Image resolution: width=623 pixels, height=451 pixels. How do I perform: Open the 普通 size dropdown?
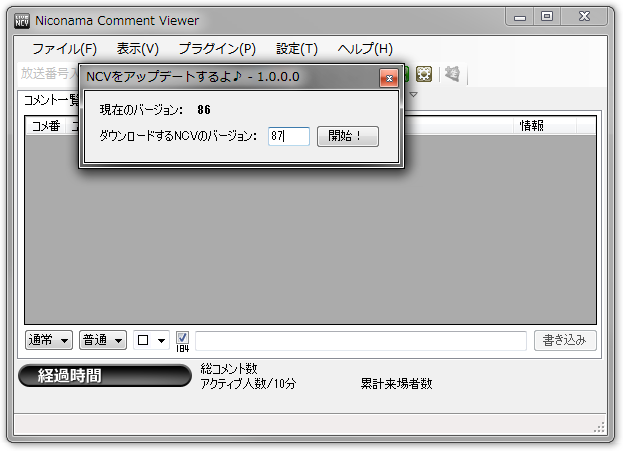(x=103, y=340)
